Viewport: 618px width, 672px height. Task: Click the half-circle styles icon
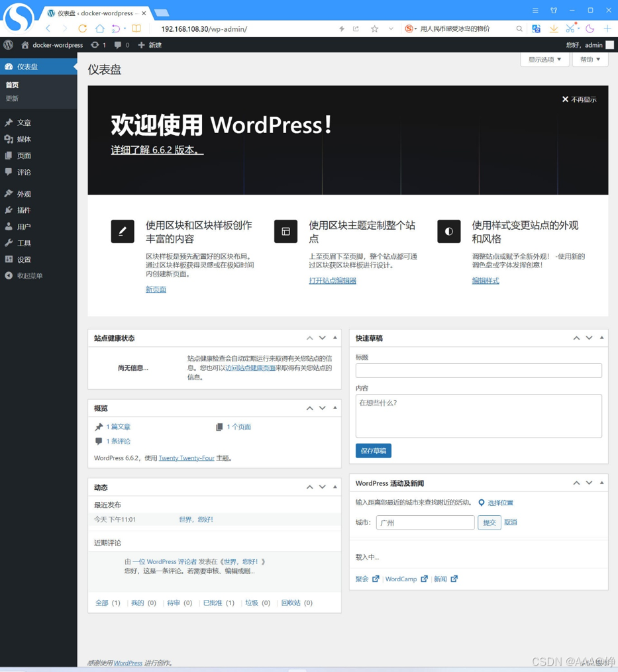[449, 232]
